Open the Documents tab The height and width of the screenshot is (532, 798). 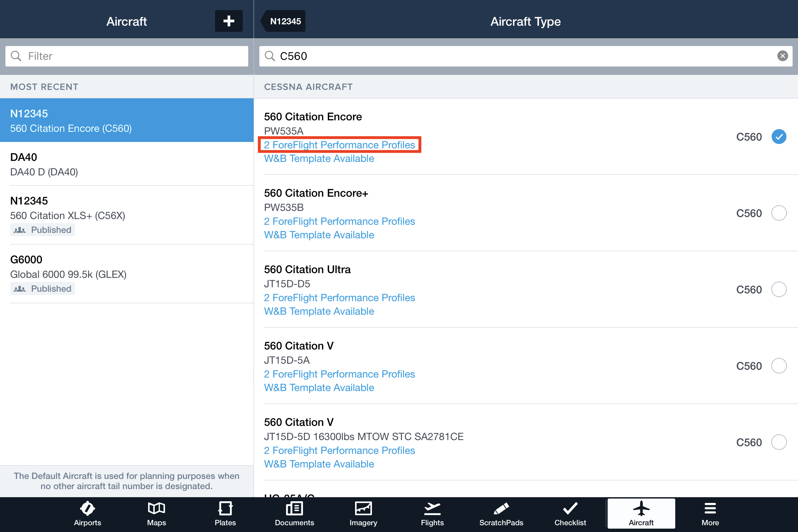(x=294, y=514)
